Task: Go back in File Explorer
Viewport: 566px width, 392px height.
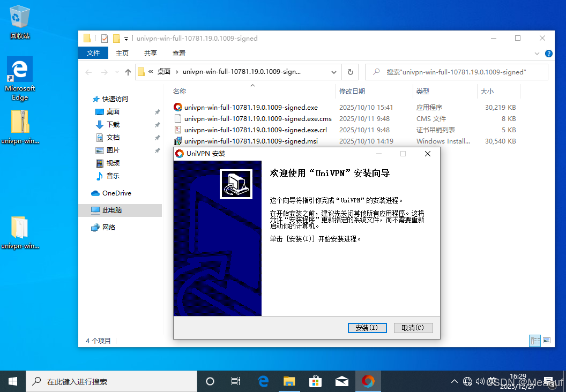Action: click(x=88, y=72)
